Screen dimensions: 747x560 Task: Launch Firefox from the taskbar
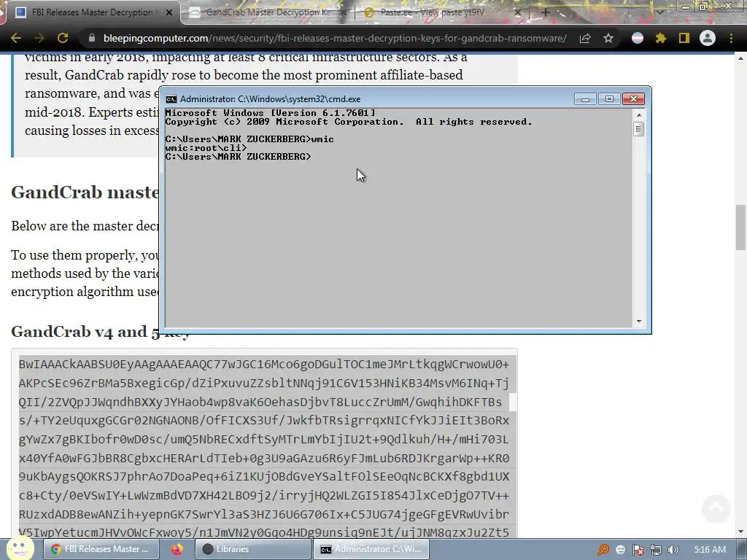coord(177,549)
